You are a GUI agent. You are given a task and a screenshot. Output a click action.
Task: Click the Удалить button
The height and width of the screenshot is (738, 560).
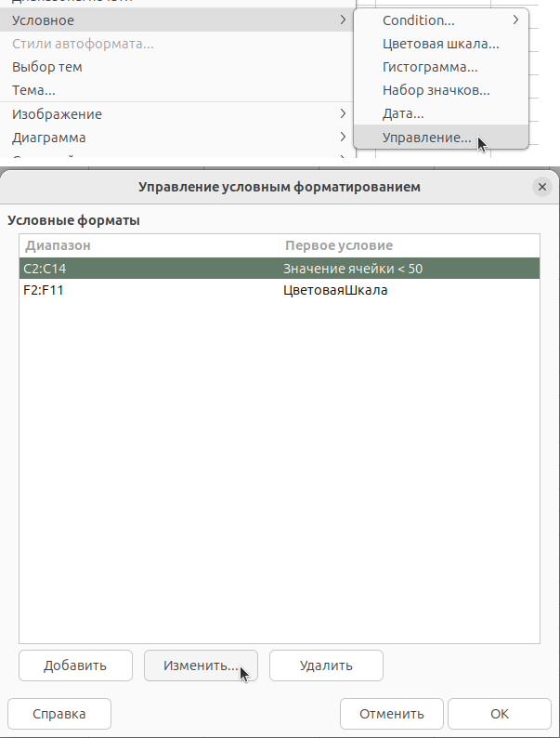click(x=326, y=666)
